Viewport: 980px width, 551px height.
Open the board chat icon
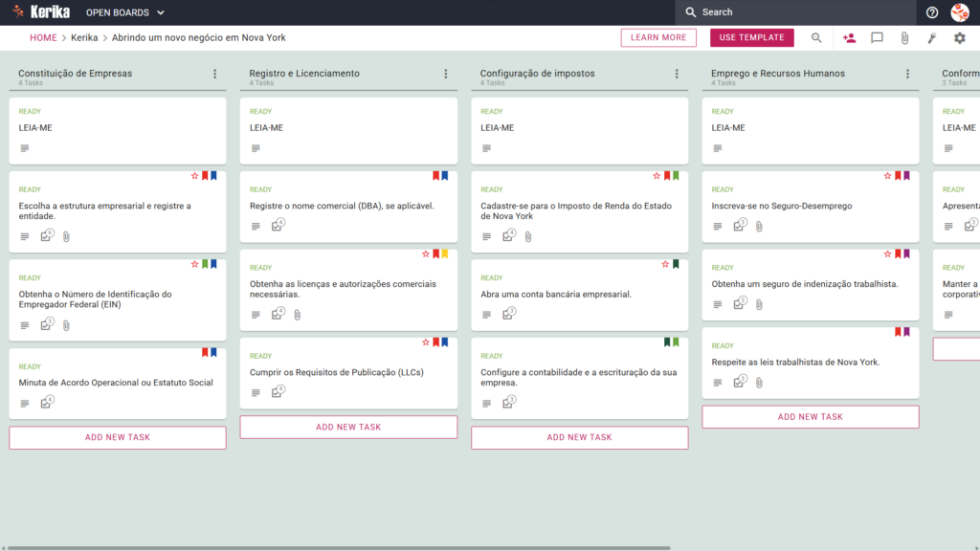tap(877, 38)
